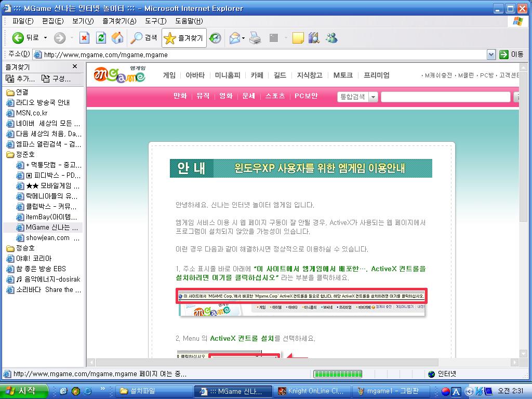
Task: Open the 도움말(H) menu
Action: click(189, 21)
